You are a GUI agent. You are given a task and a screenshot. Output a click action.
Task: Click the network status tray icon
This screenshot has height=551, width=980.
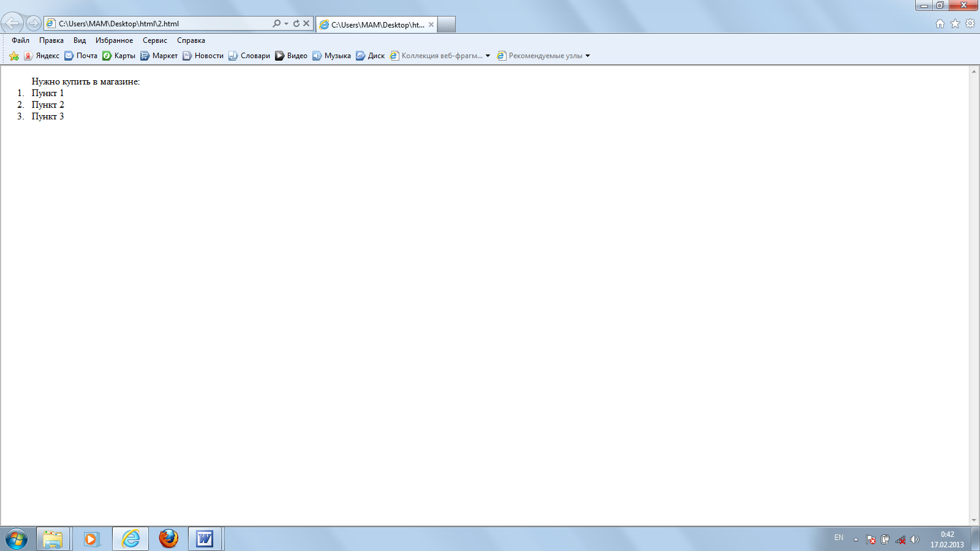coord(900,539)
